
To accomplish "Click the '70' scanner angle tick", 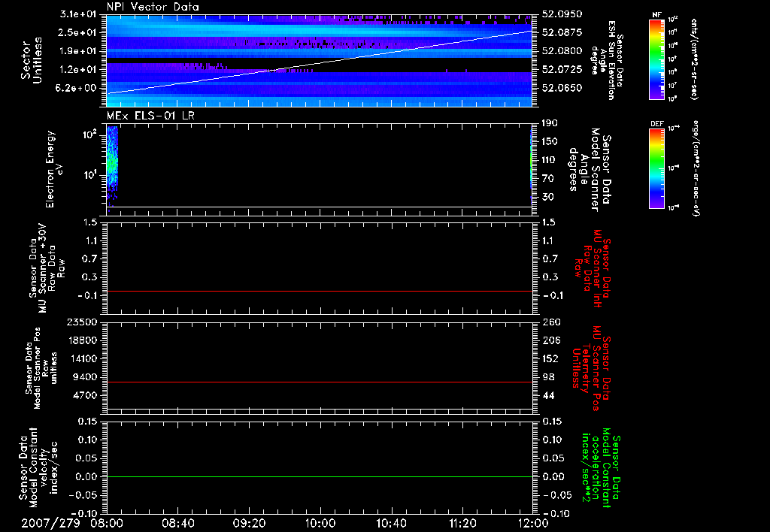I will coord(547,179).
